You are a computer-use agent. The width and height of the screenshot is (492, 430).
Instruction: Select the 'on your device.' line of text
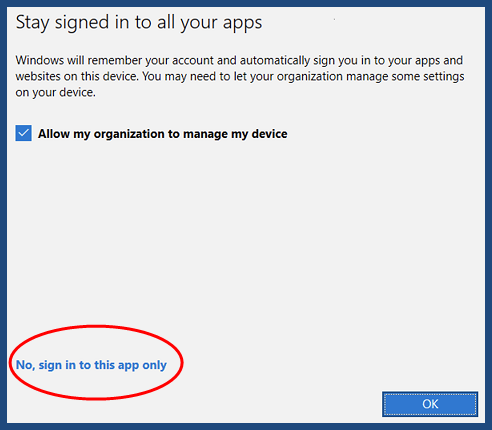point(55,92)
